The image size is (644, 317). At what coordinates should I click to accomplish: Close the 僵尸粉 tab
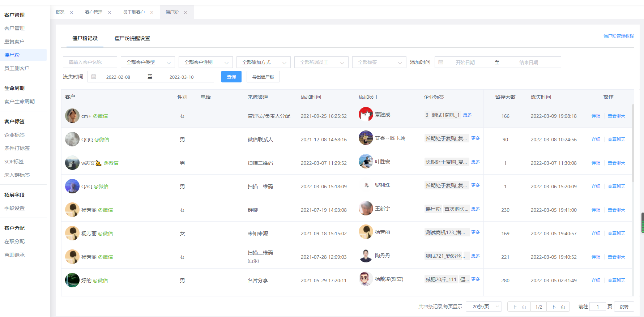[185, 13]
